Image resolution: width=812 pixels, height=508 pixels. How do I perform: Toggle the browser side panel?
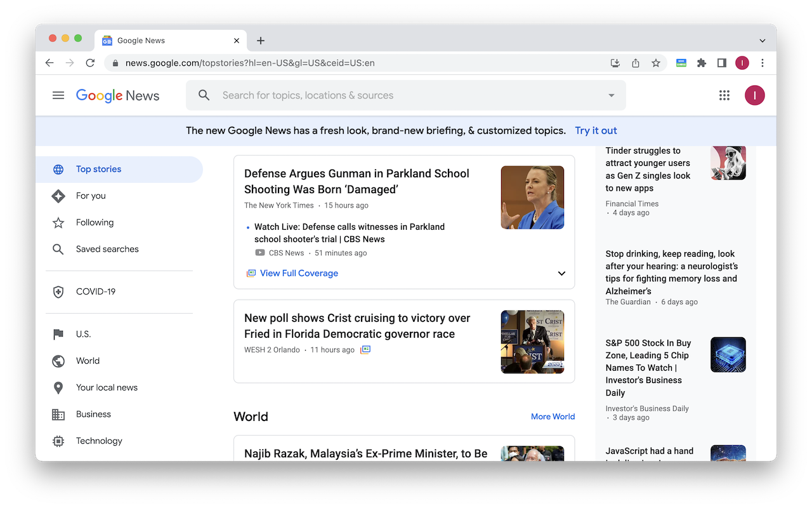[x=722, y=63]
